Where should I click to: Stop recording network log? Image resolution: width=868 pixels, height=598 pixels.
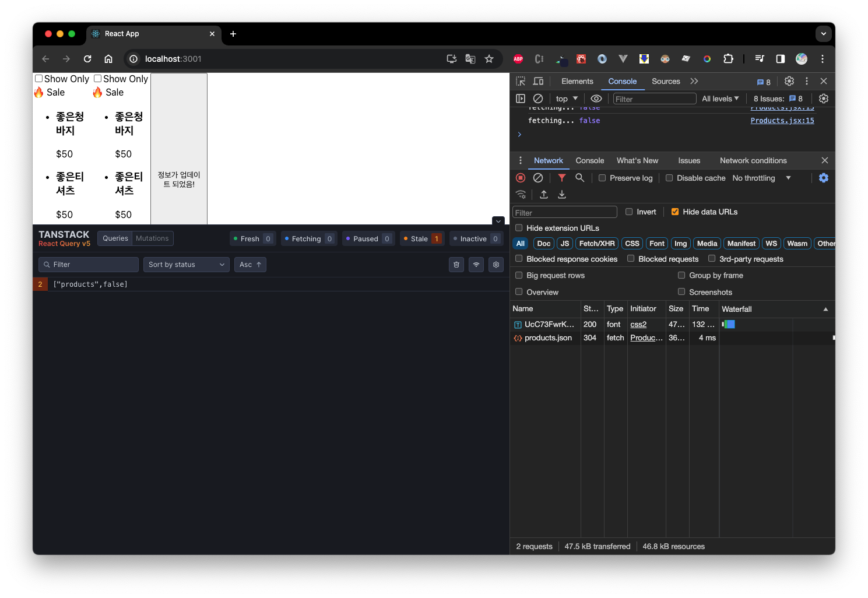pyautogui.click(x=521, y=178)
